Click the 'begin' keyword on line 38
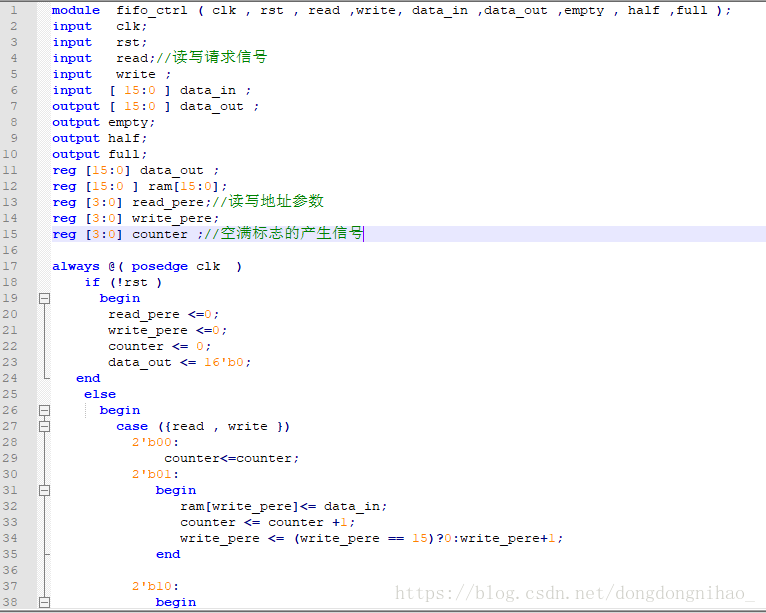This screenshot has height=613, width=766. 176,603
